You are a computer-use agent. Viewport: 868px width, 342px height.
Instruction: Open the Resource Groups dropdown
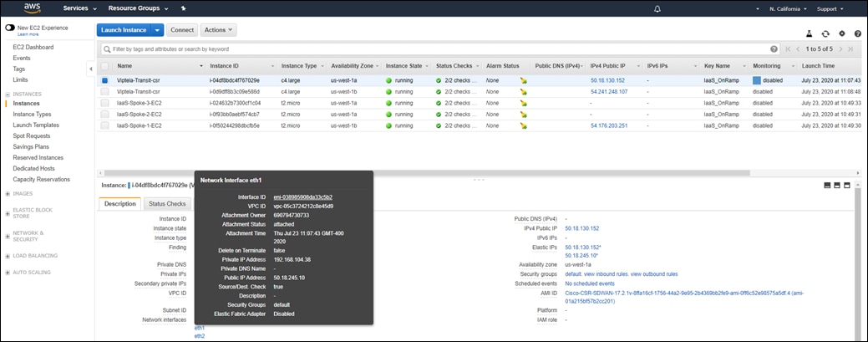coord(139,9)
